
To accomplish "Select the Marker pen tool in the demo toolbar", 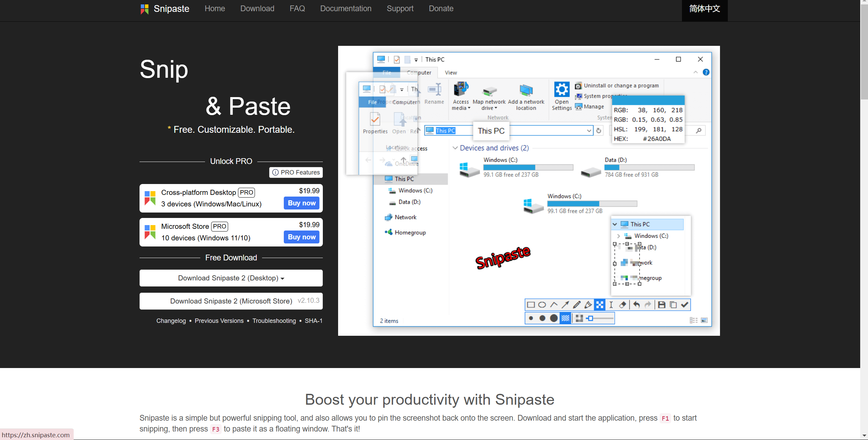I will pyautogui.click(x=588, y=305).
